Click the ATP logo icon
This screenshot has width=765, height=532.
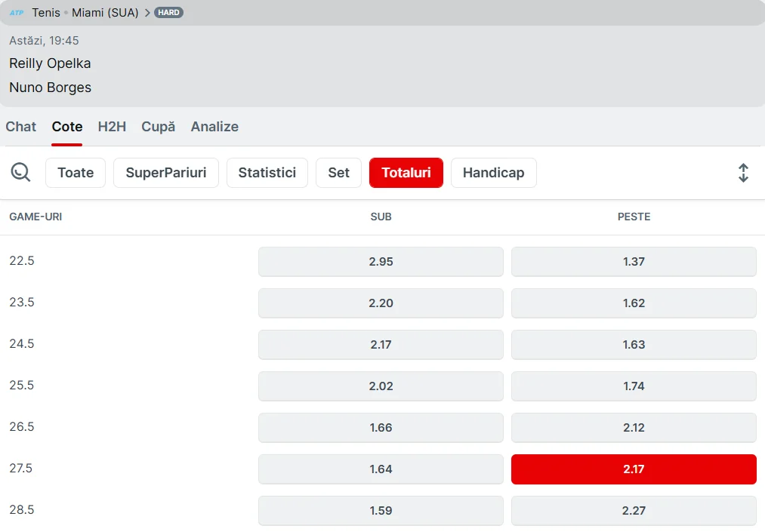[x=17, y=13]
